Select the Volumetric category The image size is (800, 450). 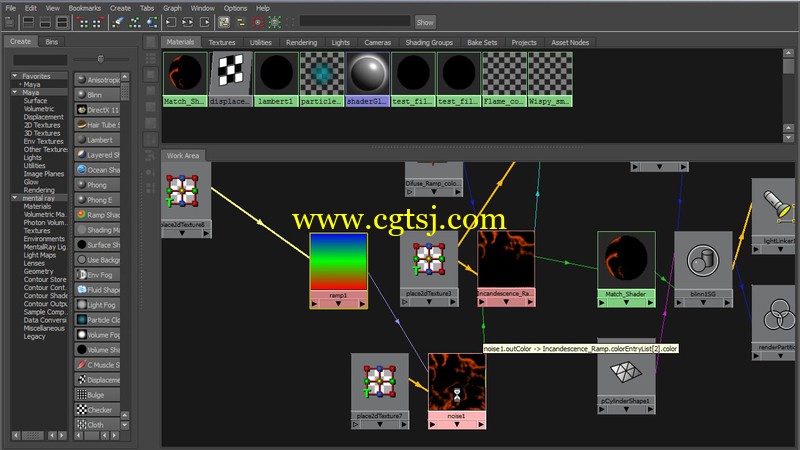(x=39, y=109)
